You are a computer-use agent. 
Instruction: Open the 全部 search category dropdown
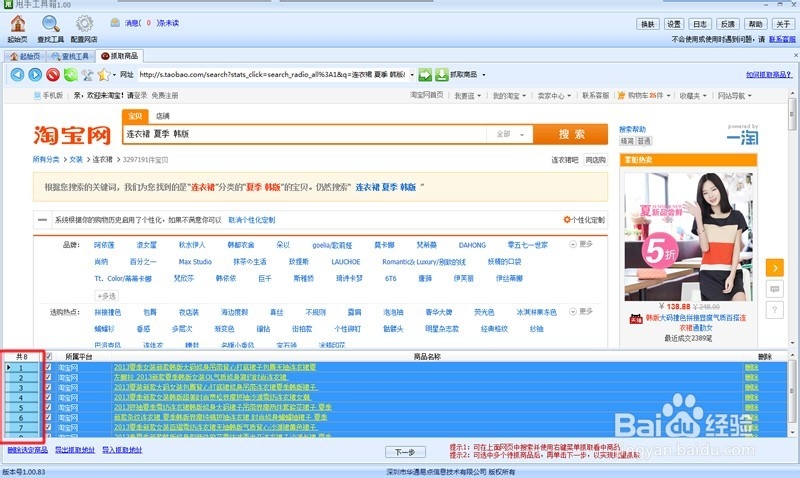click(510, 134)
